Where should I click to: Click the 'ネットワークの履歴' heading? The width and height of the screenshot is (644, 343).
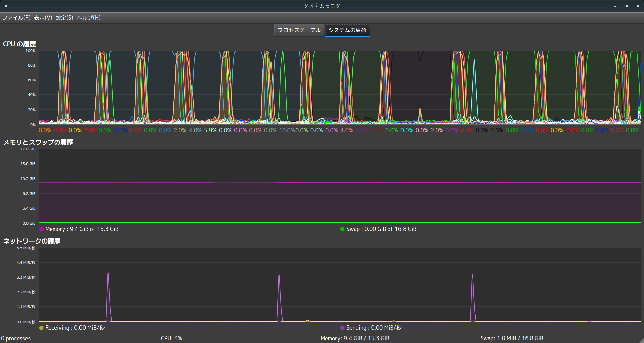(32, 241)
